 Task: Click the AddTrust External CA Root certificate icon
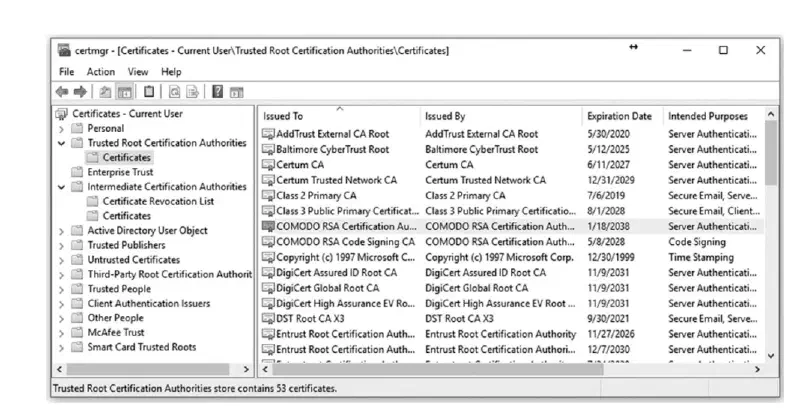tap(268, 134)
